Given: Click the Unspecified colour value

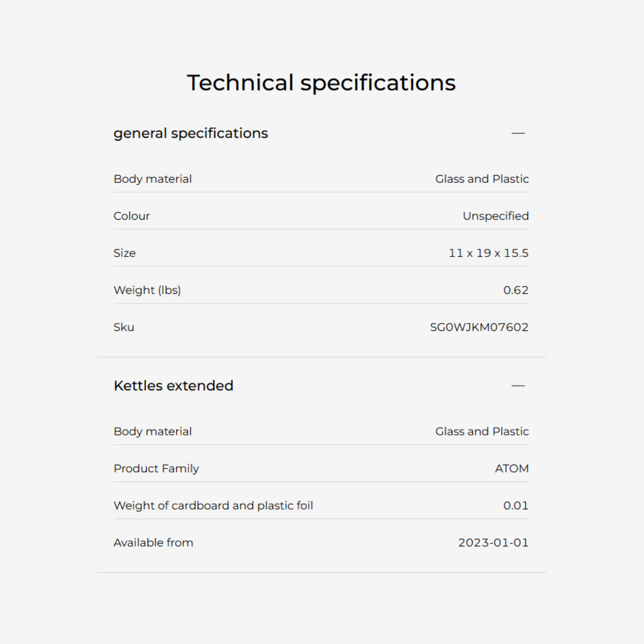Looking at the screenshot, I should pyautogui.click(x=496, y=216).
